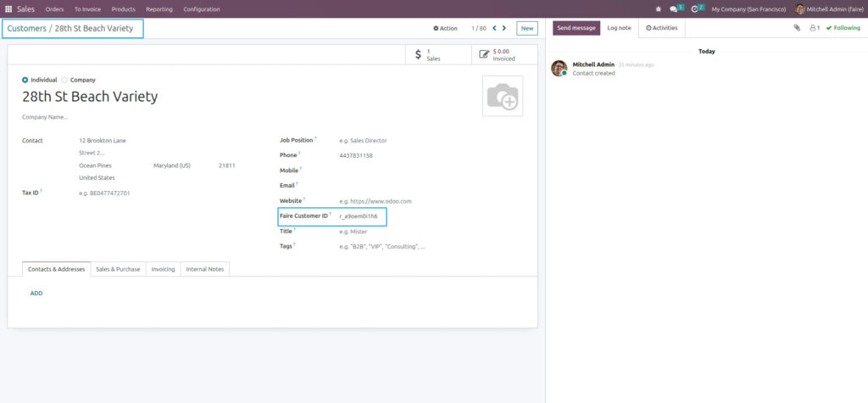Open the Action dropdown menu
The width and height of the screenshot is (868, 403).
tap(445, 28)
